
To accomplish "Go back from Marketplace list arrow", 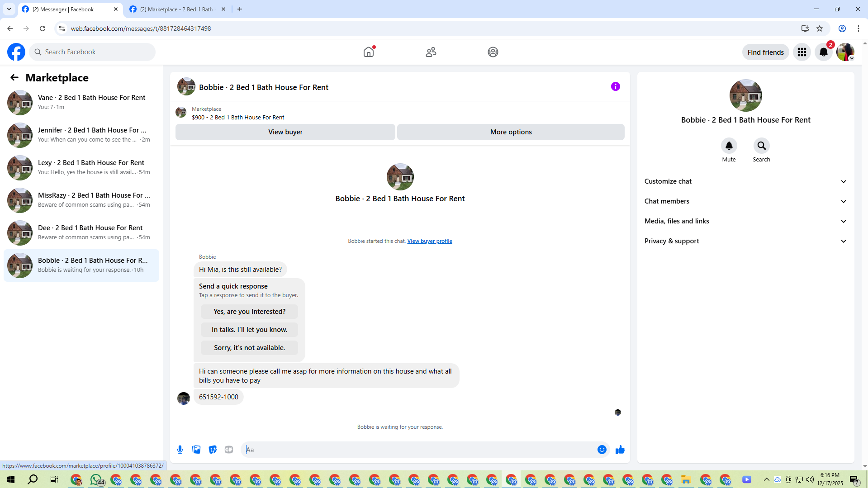I will click(x=14, y=77).
